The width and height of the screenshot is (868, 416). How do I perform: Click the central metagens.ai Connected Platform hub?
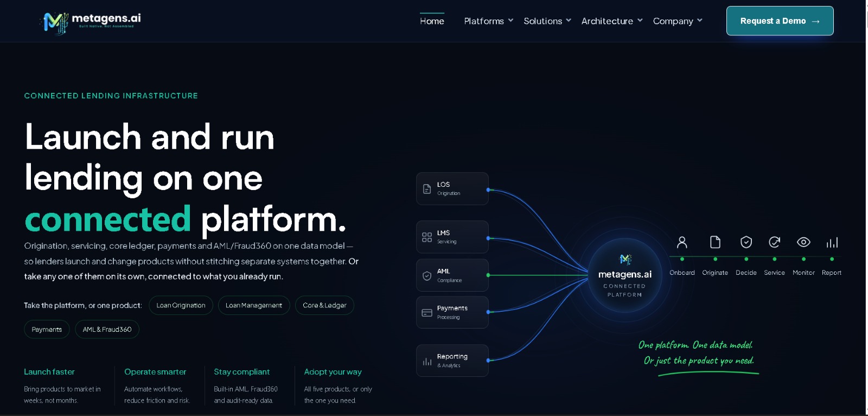click(625, 275)
